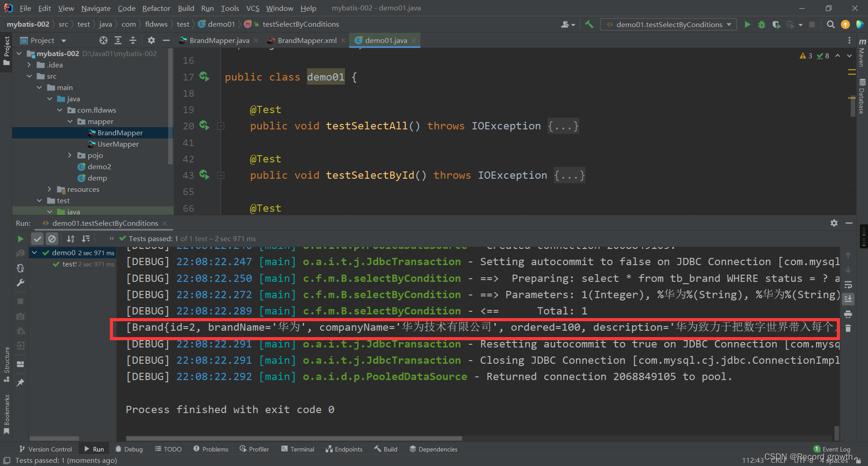Toggle show ignored tests filter

(52, 238)
